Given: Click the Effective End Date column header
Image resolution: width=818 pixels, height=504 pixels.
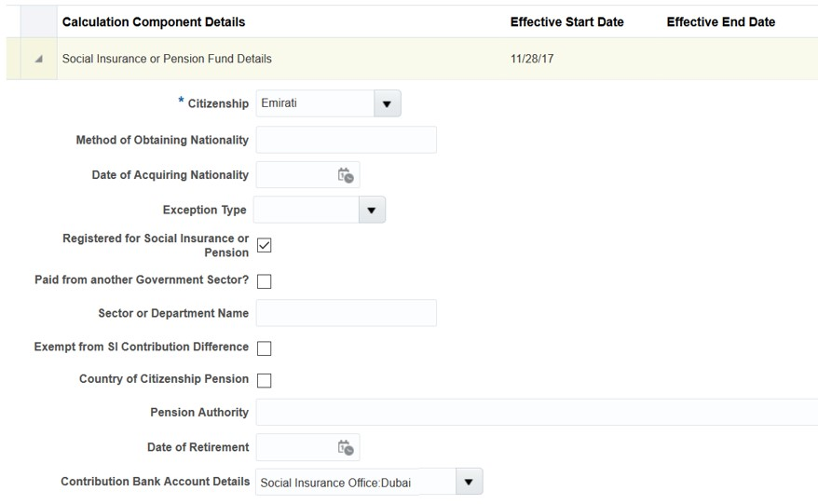Looking at the screenshot, I should [720, 21].
